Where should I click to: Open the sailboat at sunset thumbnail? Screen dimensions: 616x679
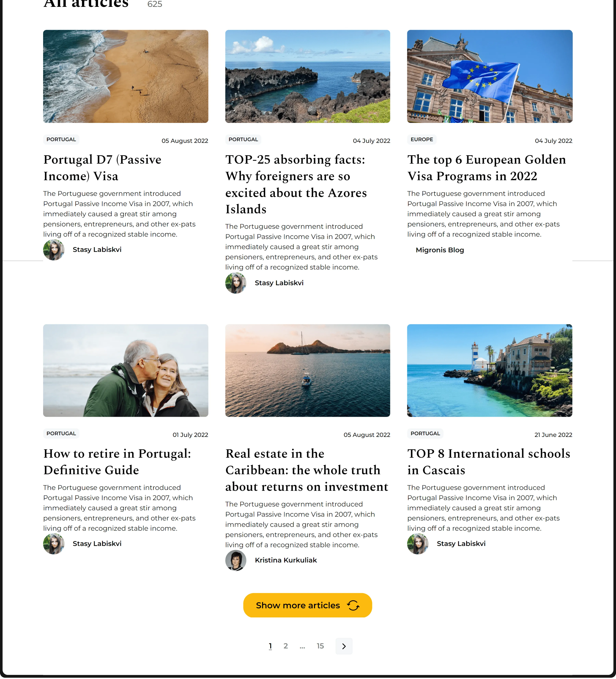click(x=308, y=370)
